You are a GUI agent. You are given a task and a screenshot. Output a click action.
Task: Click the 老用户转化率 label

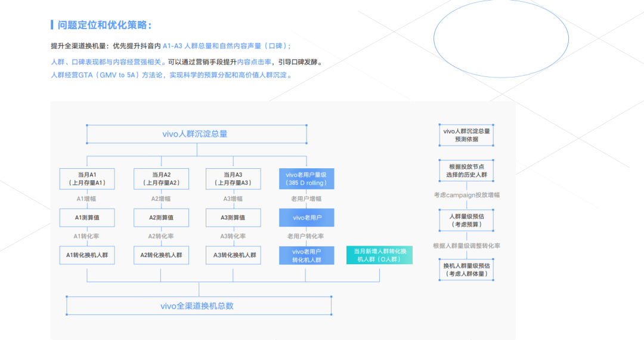[305, 236]
